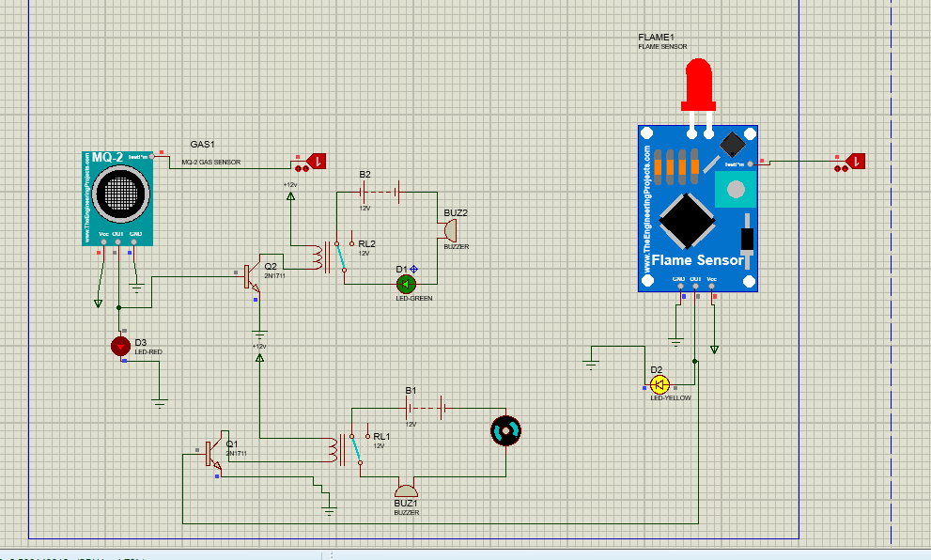
Task: Click wire junction dot below Flame Sensor OUT
Action: (694, 361)
